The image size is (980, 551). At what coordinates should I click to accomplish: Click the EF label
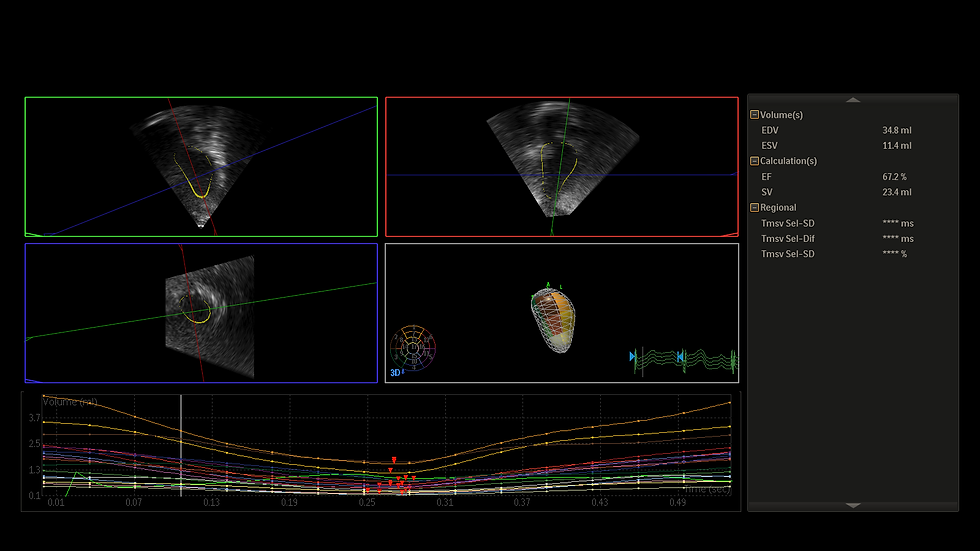pyautogui.click(x=766, y=177)
